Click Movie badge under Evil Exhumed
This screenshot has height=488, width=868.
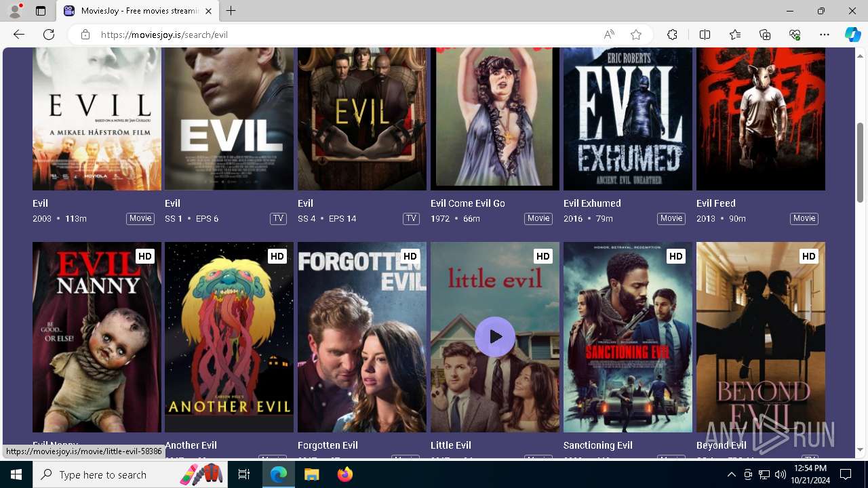click(671, 218)
